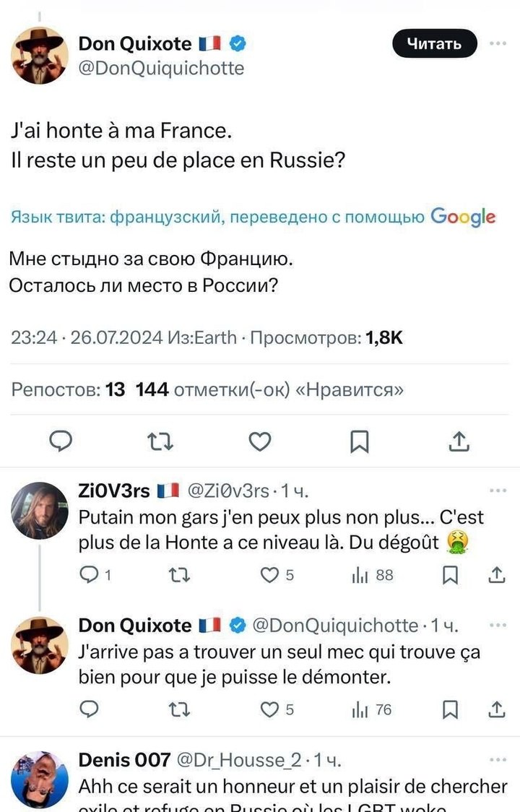520x812 pixels.
Task: Share Don Quixote's reply tweet
Action: point(497,710)
